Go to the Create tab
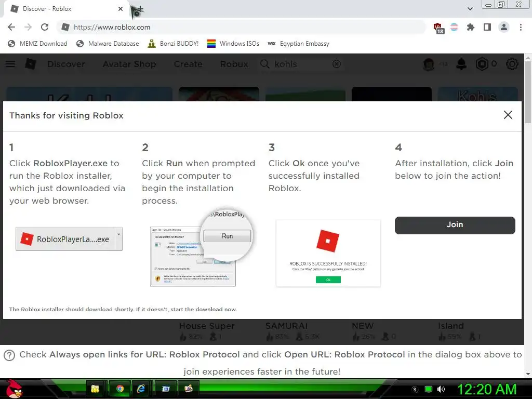532x399 pixels. (x=188, y=64)
